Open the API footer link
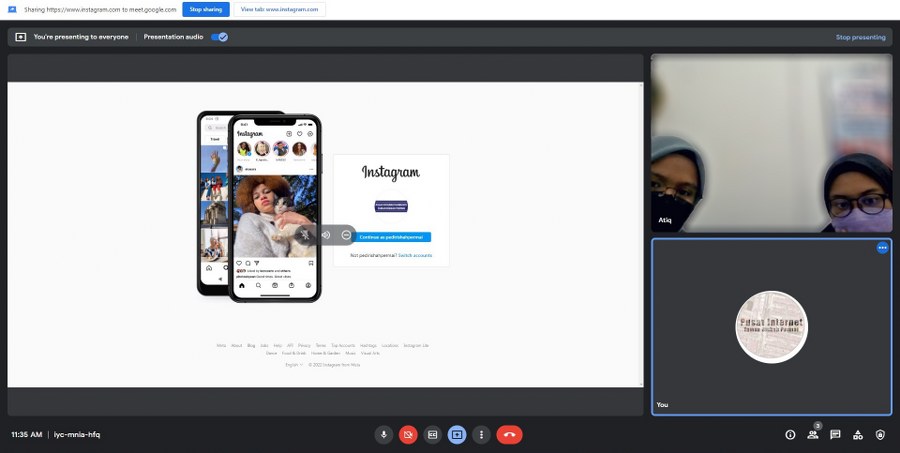This screenshot has height=453, width=900. click(290, 346)
